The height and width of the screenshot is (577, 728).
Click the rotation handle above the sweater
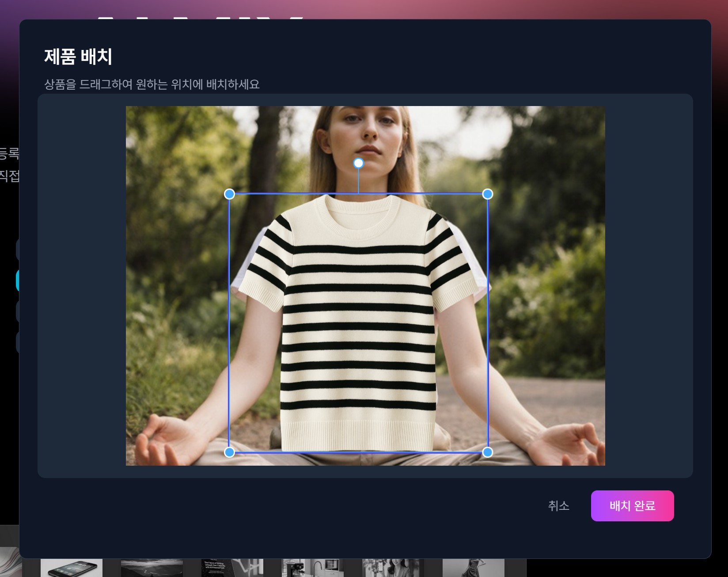358,163
